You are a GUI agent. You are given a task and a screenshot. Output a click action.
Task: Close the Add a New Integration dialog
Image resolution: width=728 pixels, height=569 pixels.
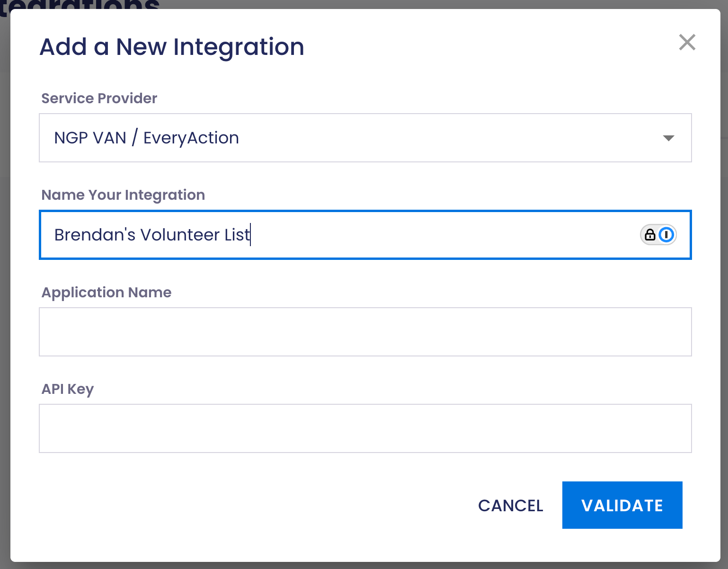[687, 43]
